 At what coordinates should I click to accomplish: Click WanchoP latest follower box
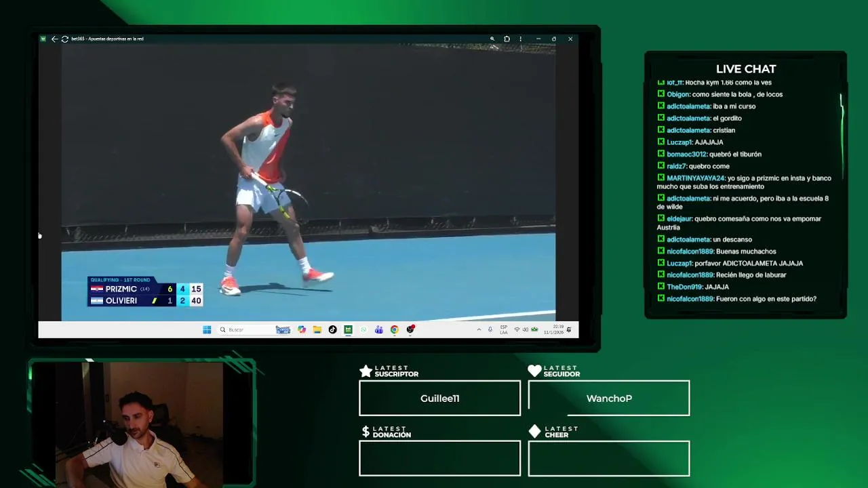(609, 398)
